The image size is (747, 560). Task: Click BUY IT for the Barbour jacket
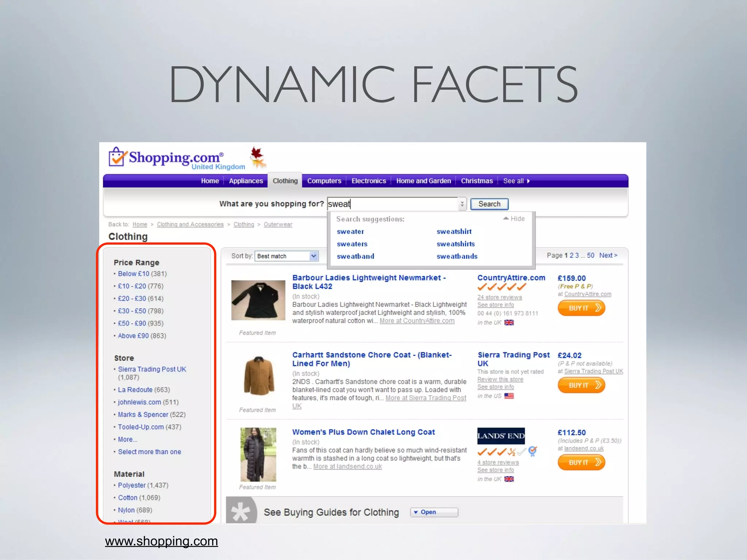pyautogui.click(x=581, y=308)
